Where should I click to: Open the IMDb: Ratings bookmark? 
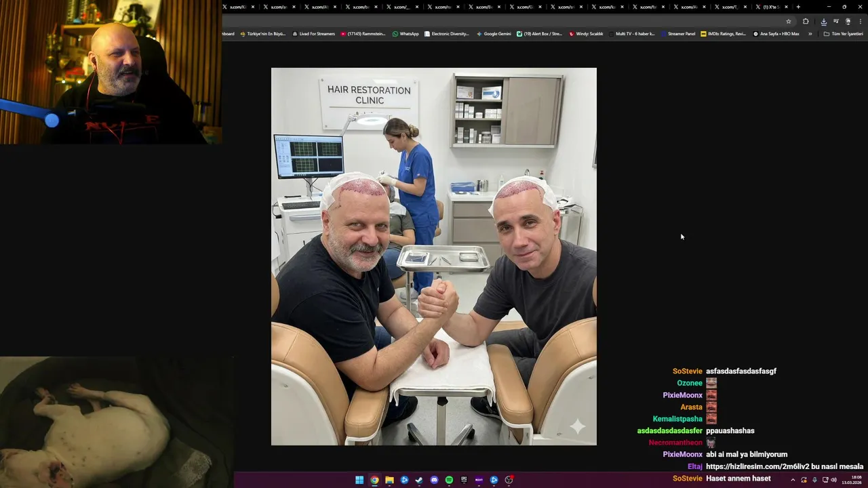pyautogui.click(x=724, y=34)
